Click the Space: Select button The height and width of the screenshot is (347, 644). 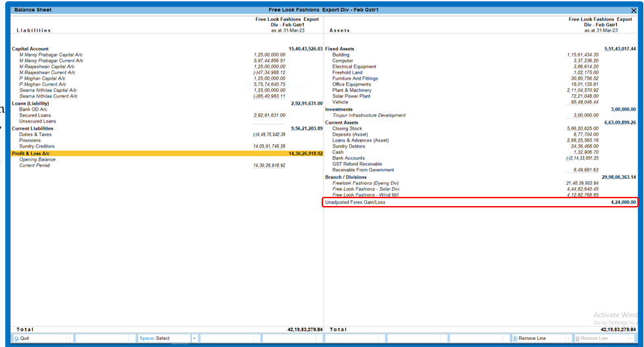[164, 338]
